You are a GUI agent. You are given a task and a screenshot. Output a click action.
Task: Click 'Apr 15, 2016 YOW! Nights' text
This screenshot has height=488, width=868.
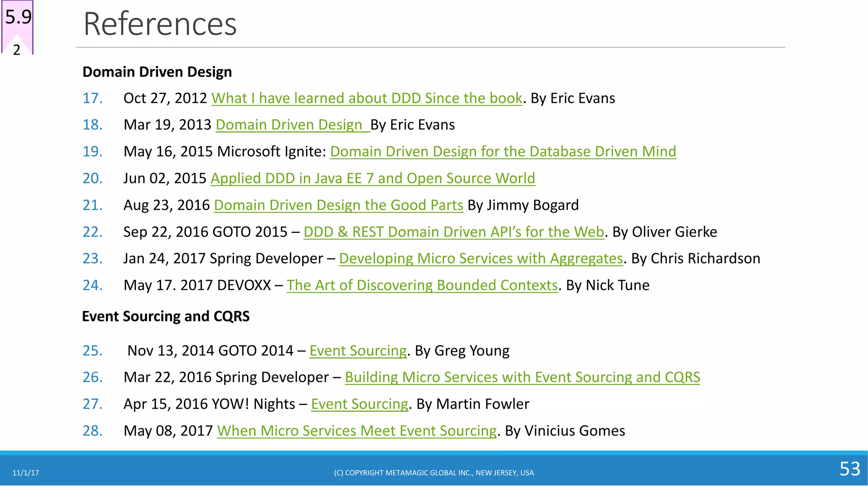click(209, 404)
